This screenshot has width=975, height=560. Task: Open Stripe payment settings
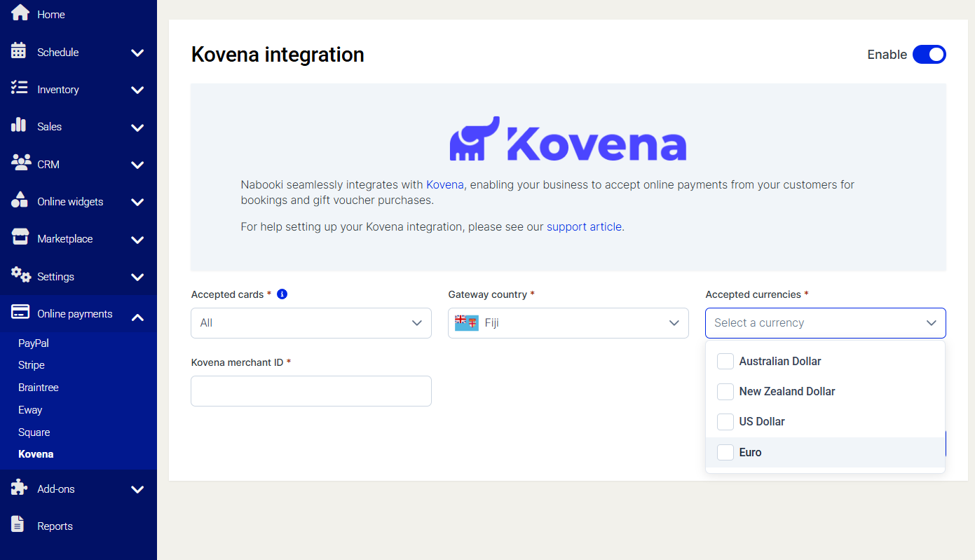(32, 365)
